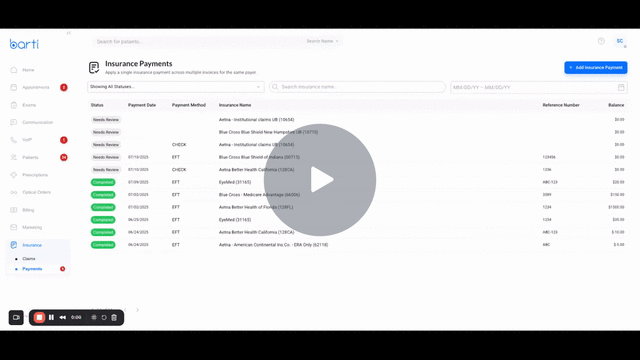Select Insurance in the sidebar
Image resolution: width=640 pixels, height=360 pixels.
point(32,245)
